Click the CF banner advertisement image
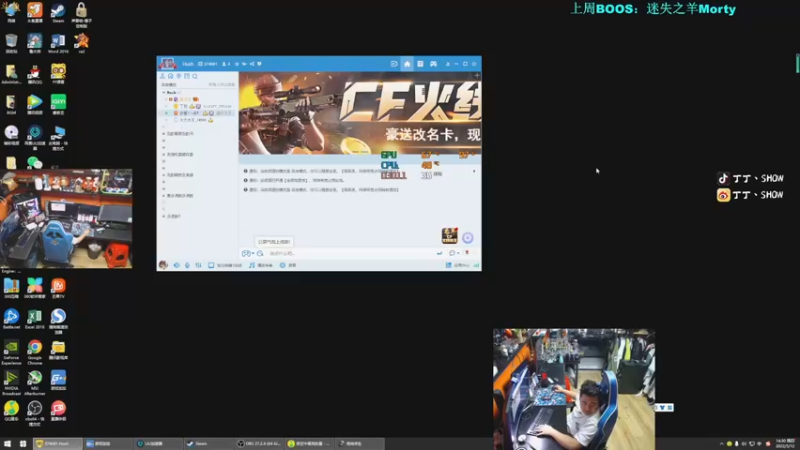 (360, 113)
